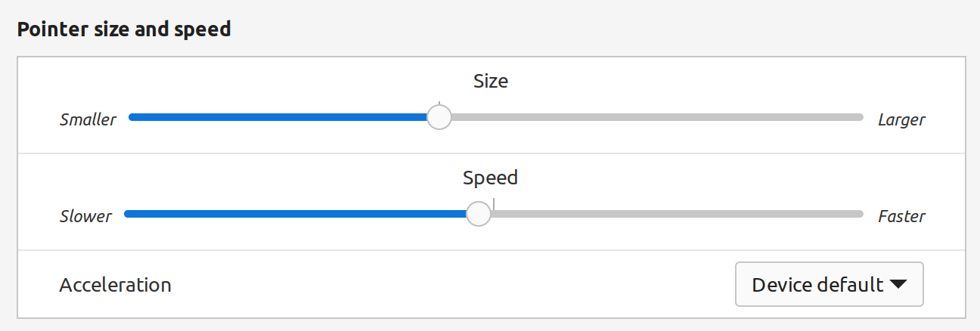
Task: Click the Device default dropdown arrow
Action: 898,284
